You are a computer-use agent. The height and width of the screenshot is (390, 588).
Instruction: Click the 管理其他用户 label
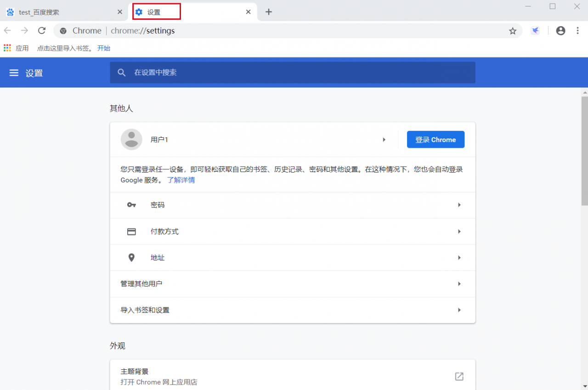click(x=141, y=284)
